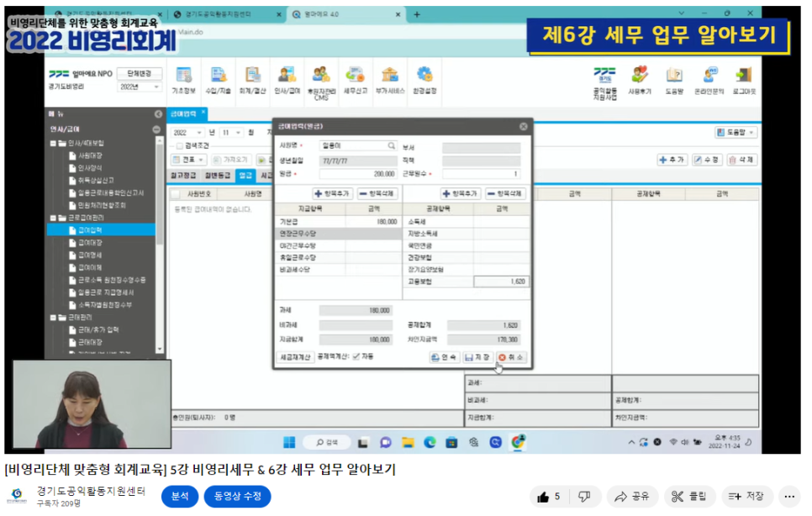The image size is (812, 516).
Task: Like the video with the thumbs-up icon
Action: [543, 497]
